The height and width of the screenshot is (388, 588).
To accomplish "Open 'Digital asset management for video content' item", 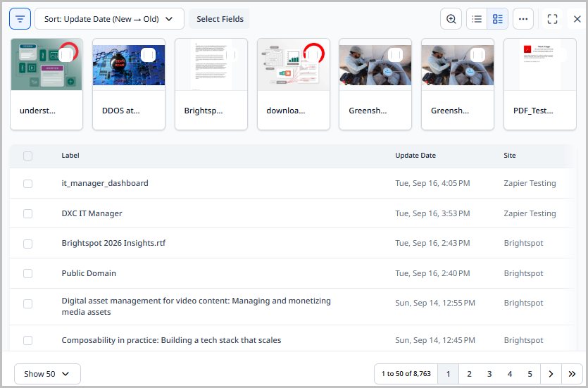I will [196, 306].
